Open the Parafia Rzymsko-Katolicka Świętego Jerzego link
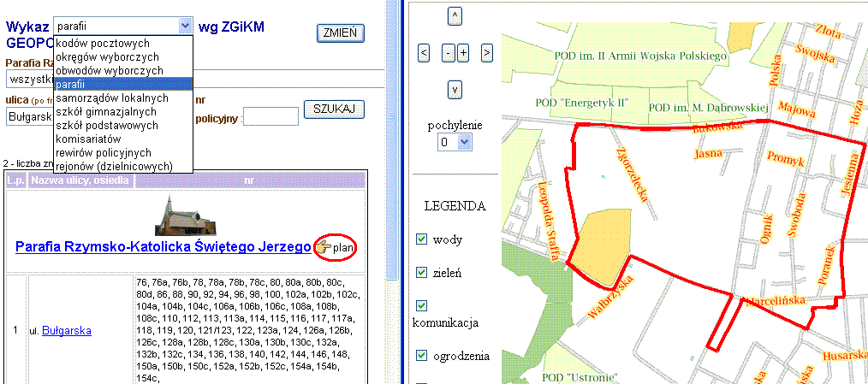This screenshot has width=868, height=384. click(x=163, y=247)
